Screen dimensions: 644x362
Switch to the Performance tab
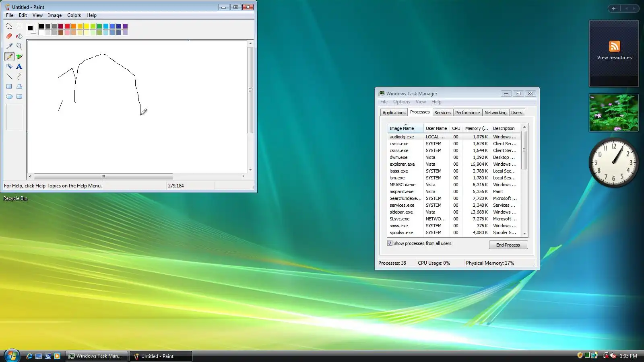coord(467,113)
